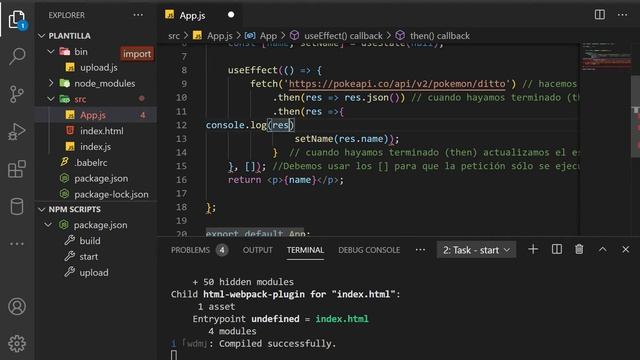The image size is (640, 360).
Task: Click the problems count badge 4
Action: 222,250
